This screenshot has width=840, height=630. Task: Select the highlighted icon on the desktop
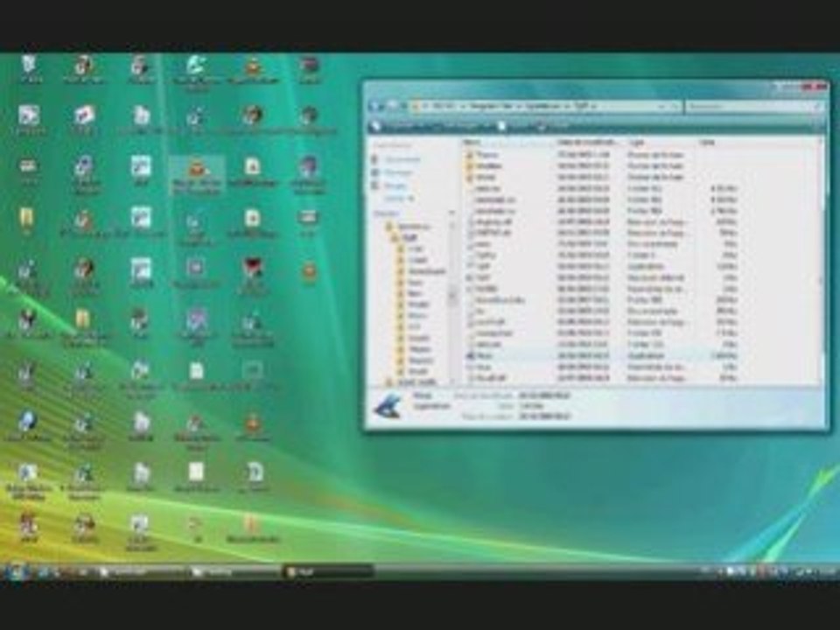click(197, 174)
